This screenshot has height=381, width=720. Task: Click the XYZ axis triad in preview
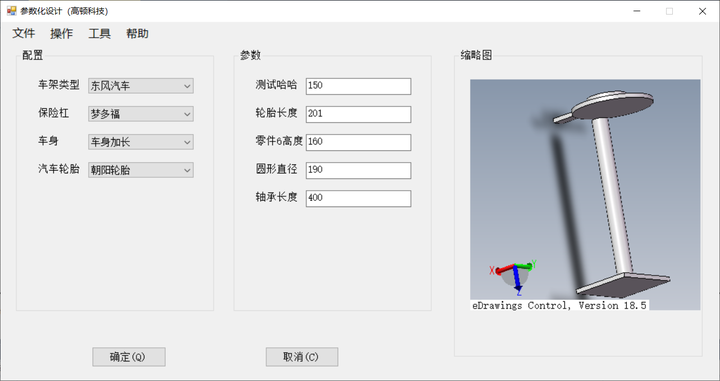pyautogui.click(x=513, y=277)
